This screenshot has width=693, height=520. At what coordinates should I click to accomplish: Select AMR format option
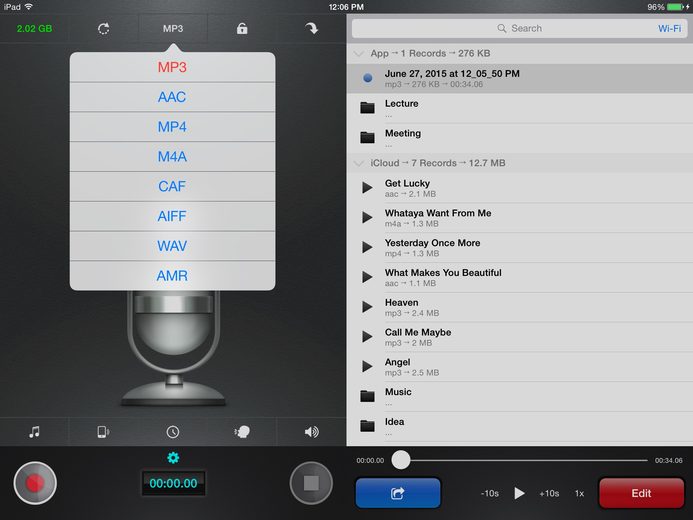click(x=172, y=276)
